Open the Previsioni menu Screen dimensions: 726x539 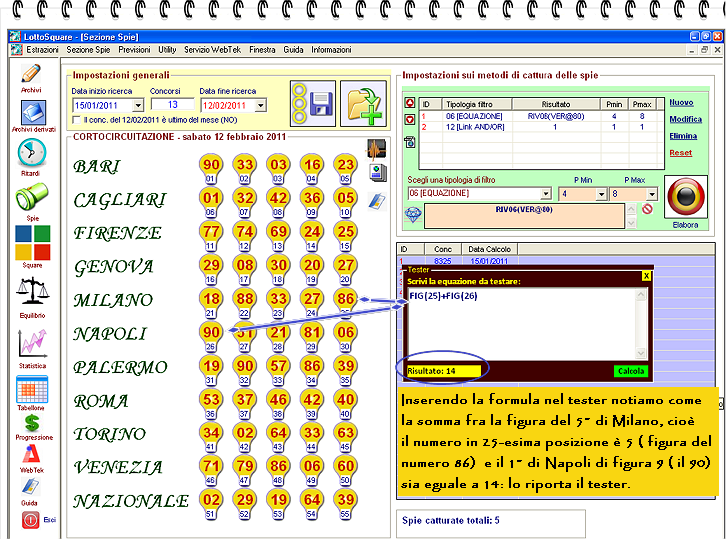click(134, 50)
